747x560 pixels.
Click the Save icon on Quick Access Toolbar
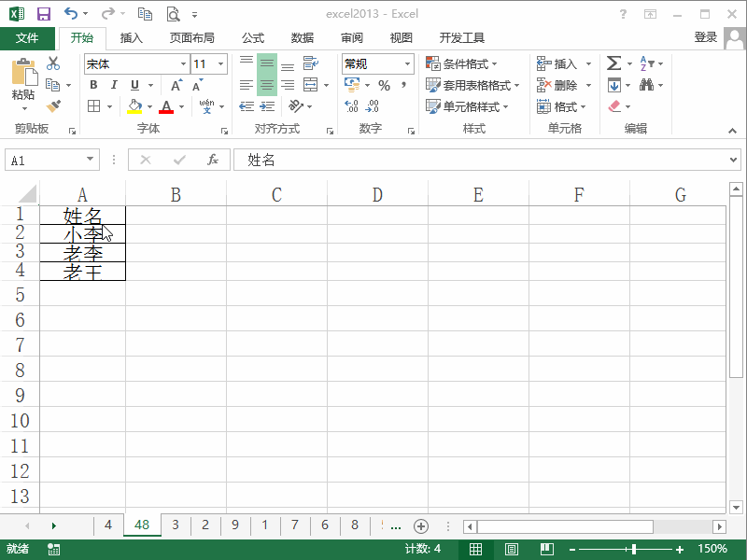tap(42, 13)
